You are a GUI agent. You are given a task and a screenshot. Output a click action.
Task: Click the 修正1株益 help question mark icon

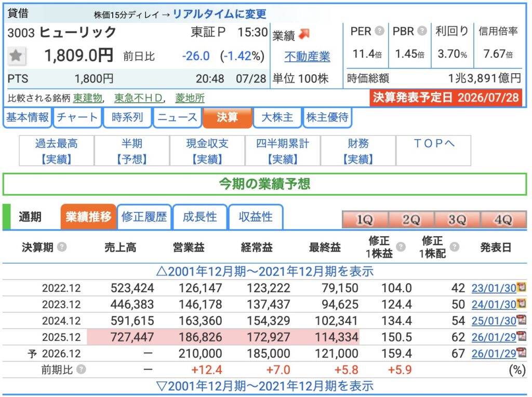401,247
